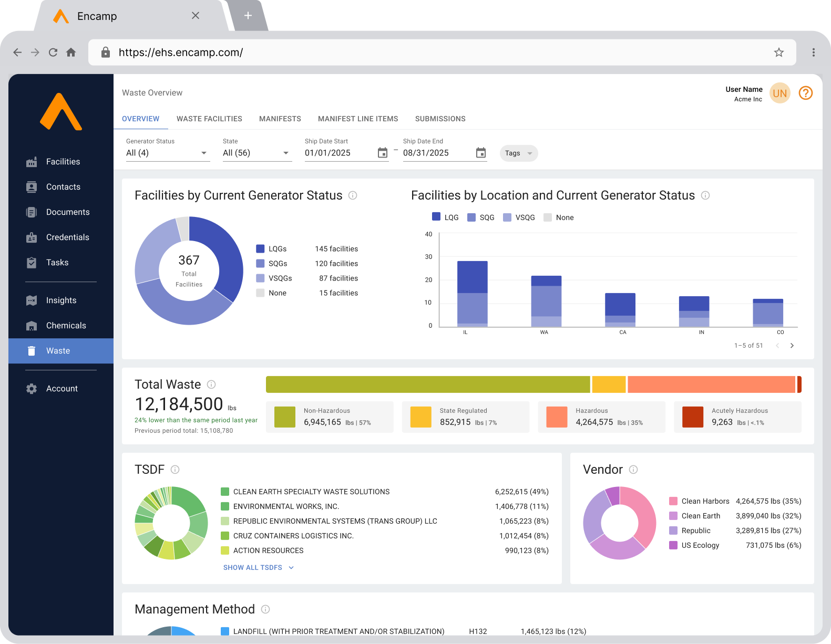Expand the State filter dropdown

257,153
